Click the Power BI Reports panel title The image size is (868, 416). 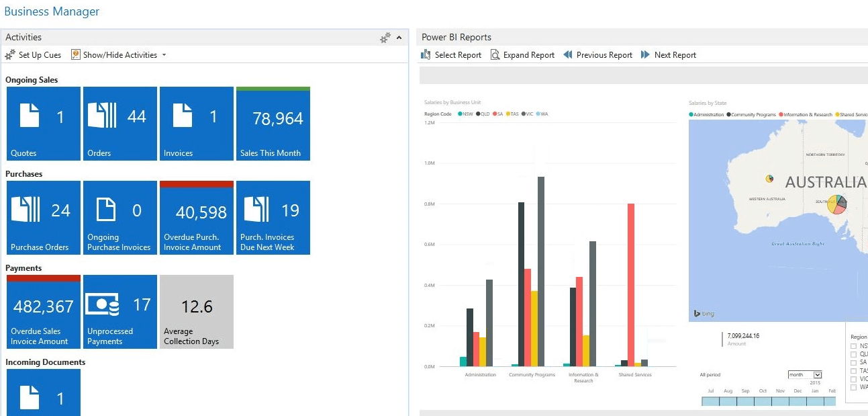coord(456,38)
